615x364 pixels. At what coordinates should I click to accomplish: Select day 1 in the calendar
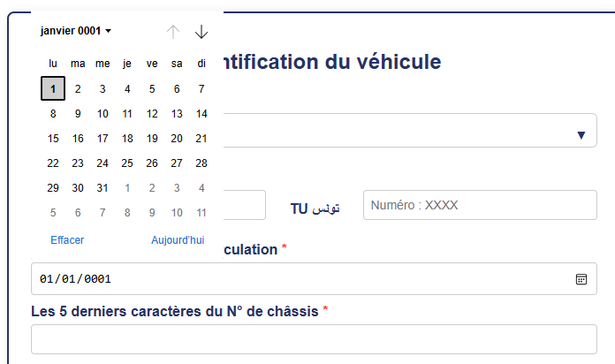point(53,88)
